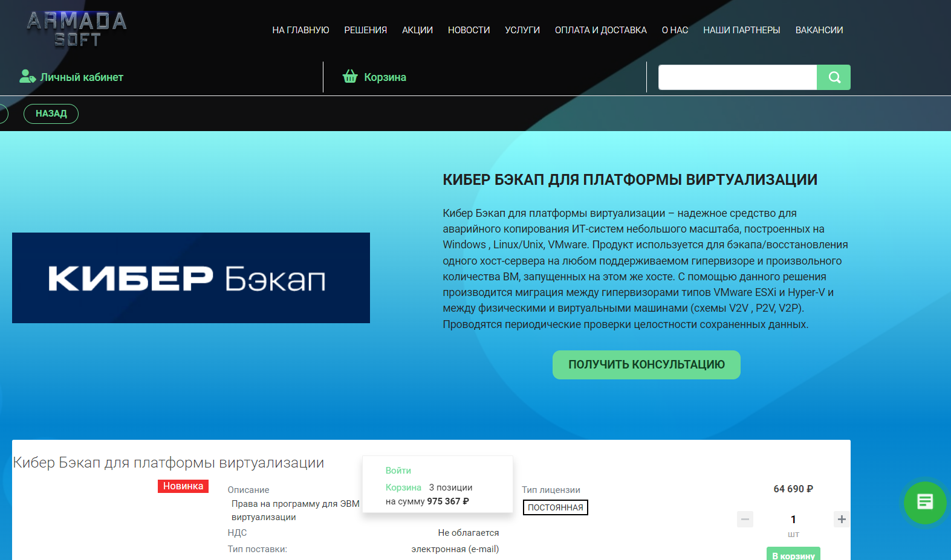Click the price 64 690 ₽

(x=793, y=489)
